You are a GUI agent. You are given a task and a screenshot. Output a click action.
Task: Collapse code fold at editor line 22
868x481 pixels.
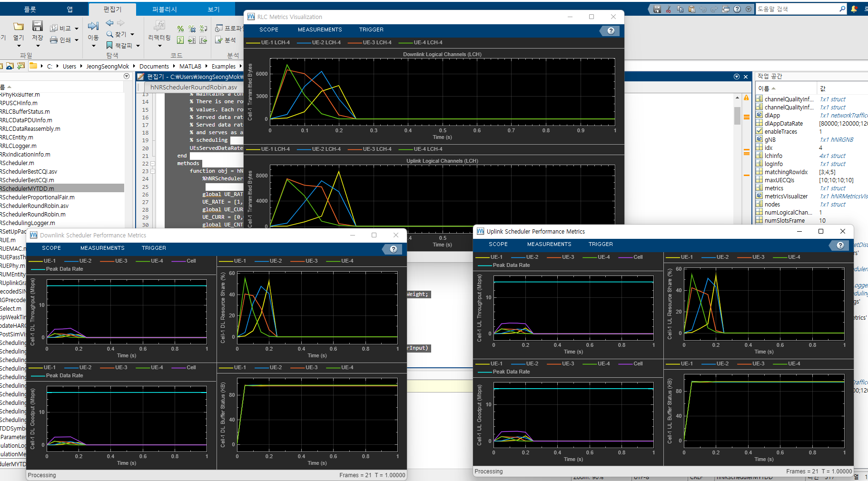coord(152,163)
